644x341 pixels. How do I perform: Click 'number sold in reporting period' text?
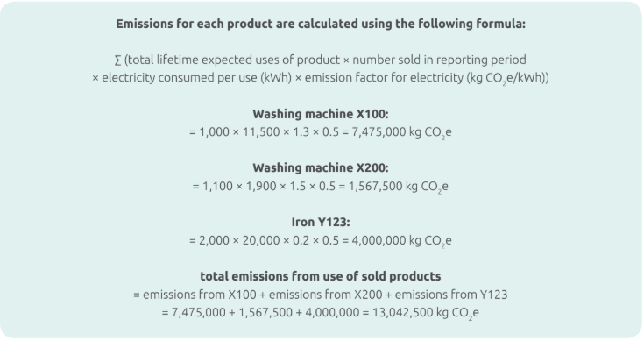pos(439,60)
